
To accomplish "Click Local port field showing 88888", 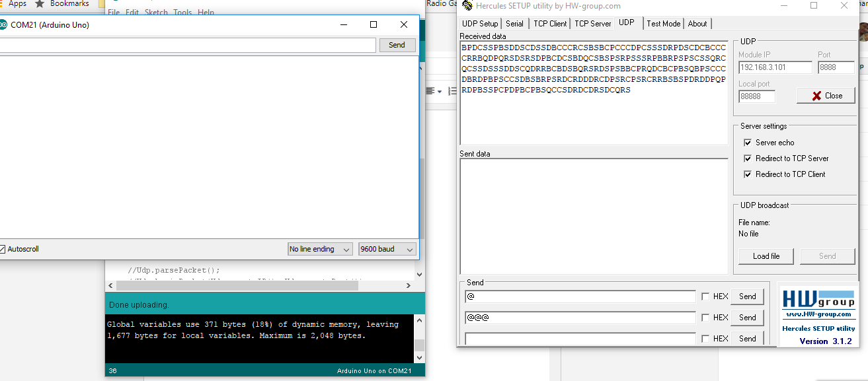I will tap(756, 96).
